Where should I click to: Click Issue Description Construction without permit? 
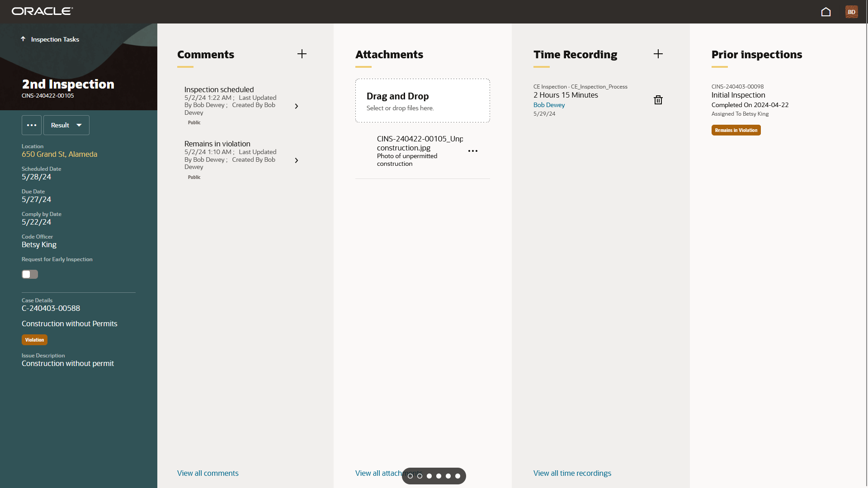tap(68, 363)
